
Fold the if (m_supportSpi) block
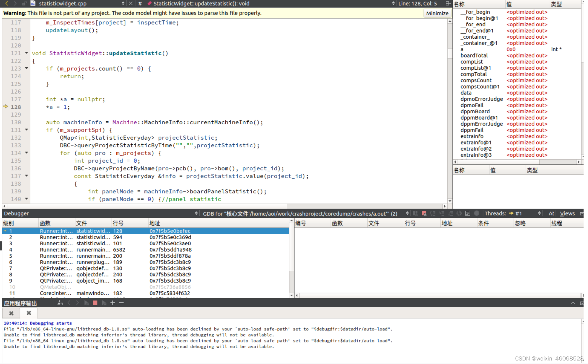(27, 130)
